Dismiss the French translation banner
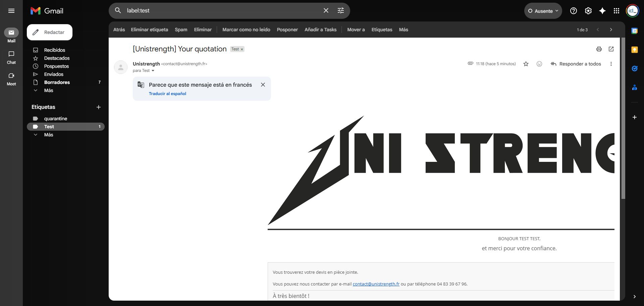 [263, 85]
